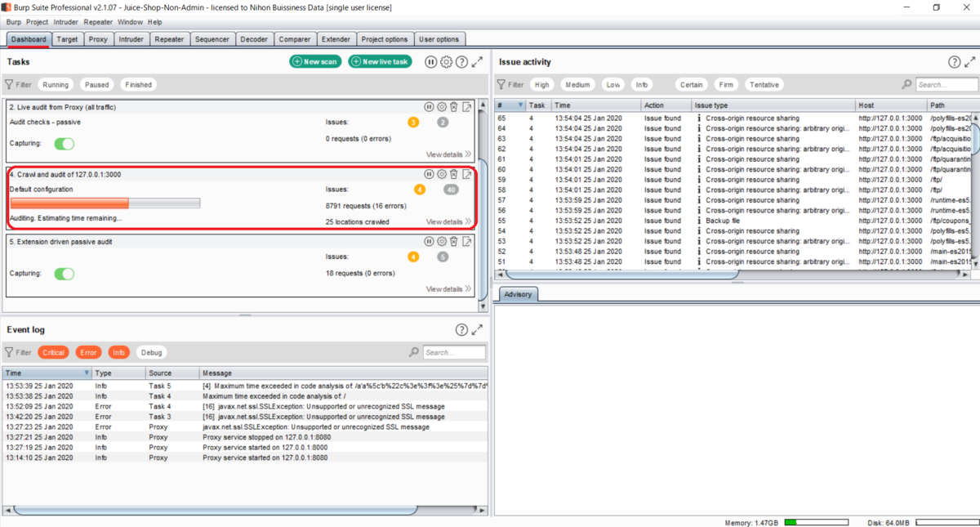Open settings gear of Crawl and audit task

[442, 174]
